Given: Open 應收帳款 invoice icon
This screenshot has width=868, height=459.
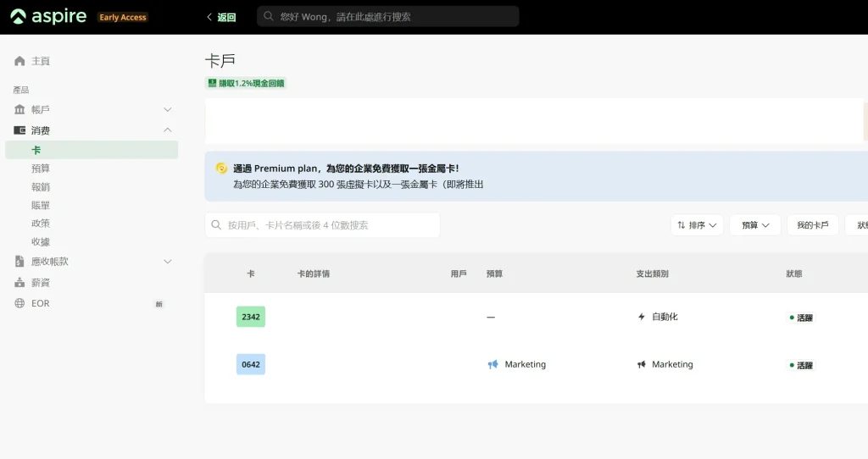Looking at the screenshot, I should click(x=19, y=262).
